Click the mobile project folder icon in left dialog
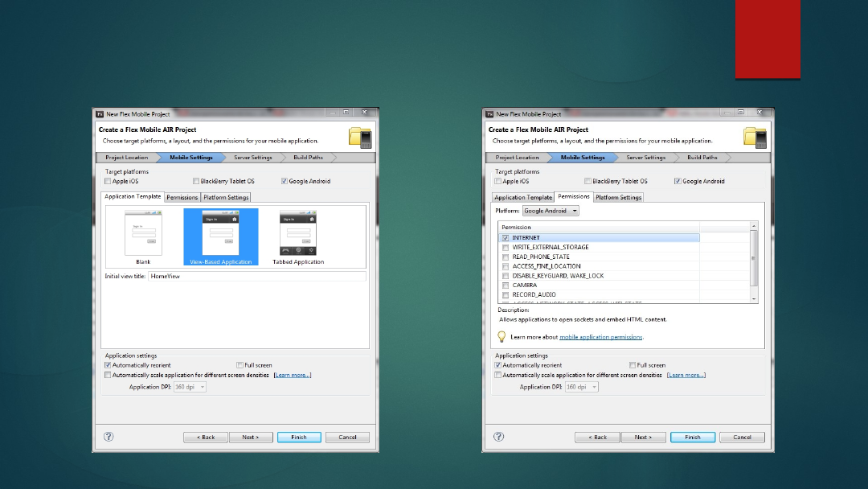 click(359, 138)
